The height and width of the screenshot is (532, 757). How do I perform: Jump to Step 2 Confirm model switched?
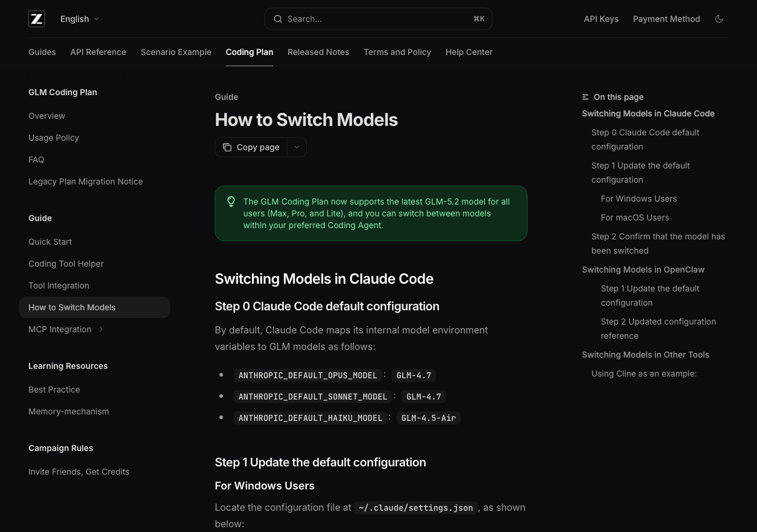point(658,244)
